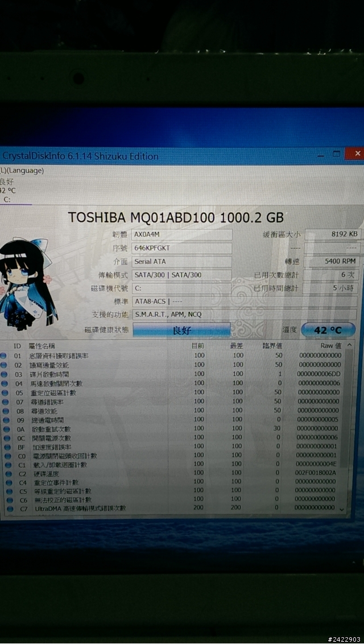Image resolution: width=364 pixels, height=644 pixels.
Task: Select the 無法校正的磁區計數 attribute row
Action: [172, 499]
